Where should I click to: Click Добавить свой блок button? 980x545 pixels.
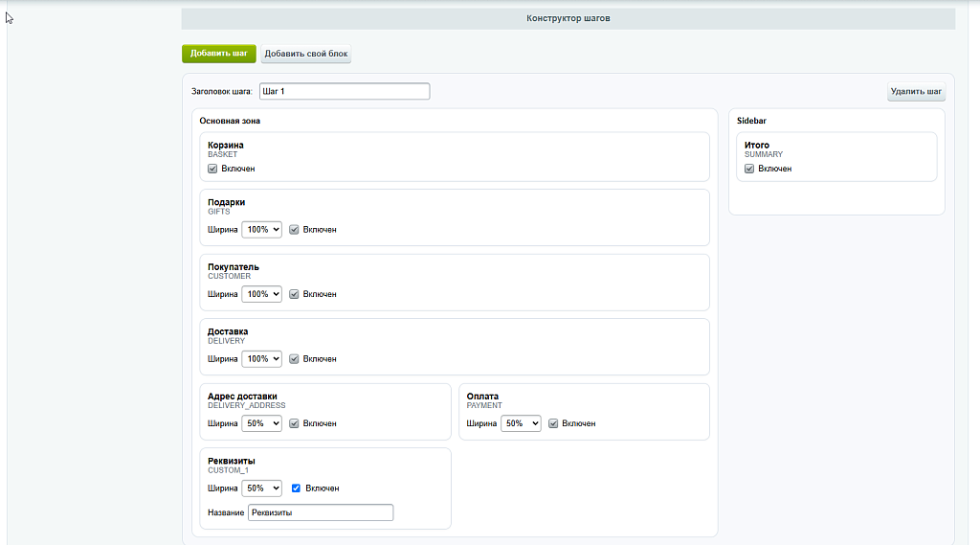[x=305, y=54]
